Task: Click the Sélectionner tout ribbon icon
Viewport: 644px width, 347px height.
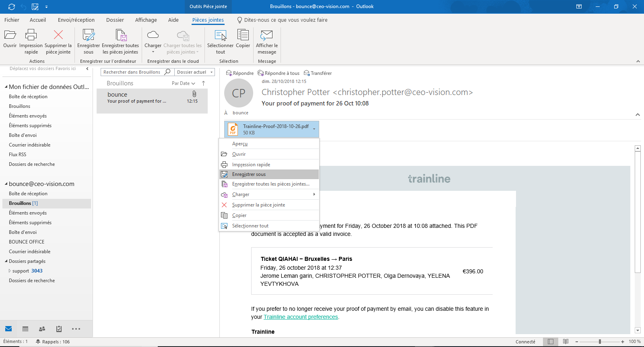Action: 220,35
